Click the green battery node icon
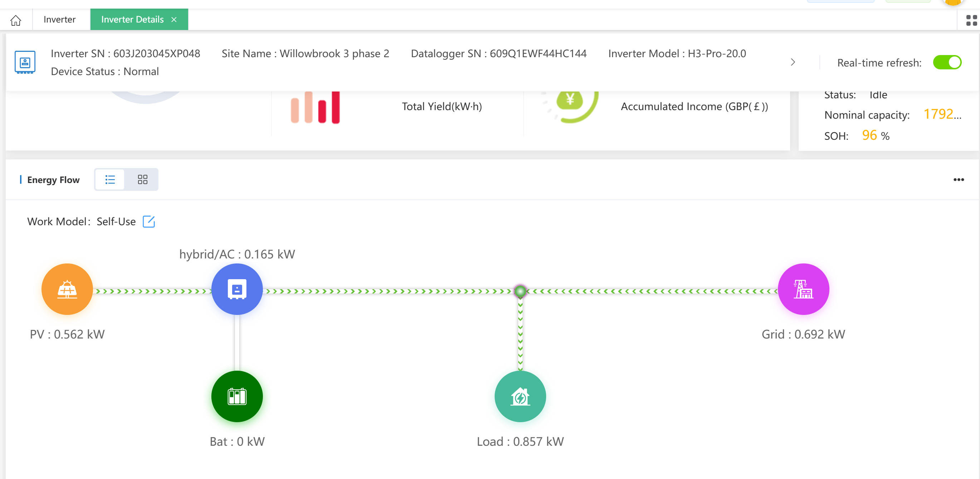This screenshot has width=980, height=479. (x=237, y=396)
